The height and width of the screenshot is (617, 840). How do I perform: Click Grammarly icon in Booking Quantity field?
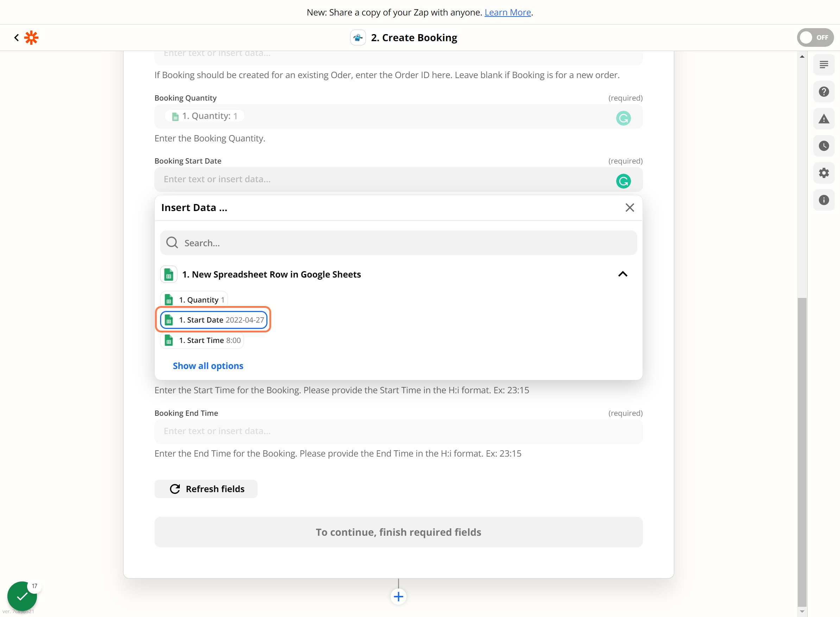click(623, 118)
